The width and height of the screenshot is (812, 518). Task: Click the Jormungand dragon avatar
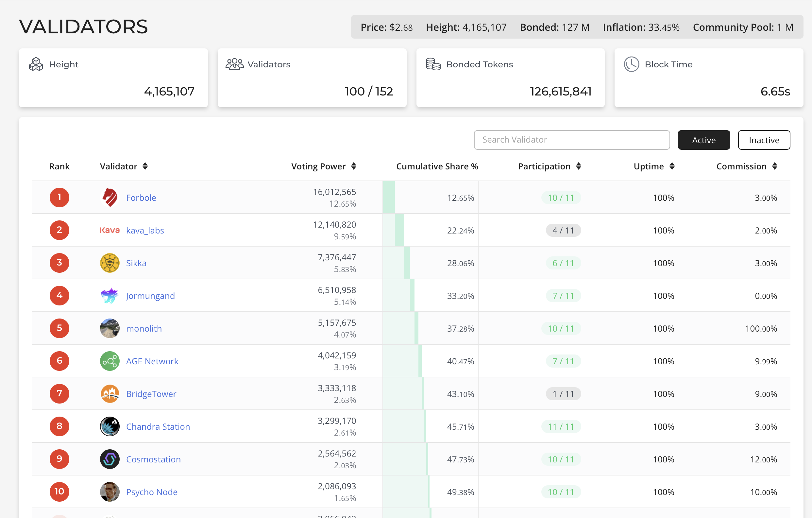110,296
